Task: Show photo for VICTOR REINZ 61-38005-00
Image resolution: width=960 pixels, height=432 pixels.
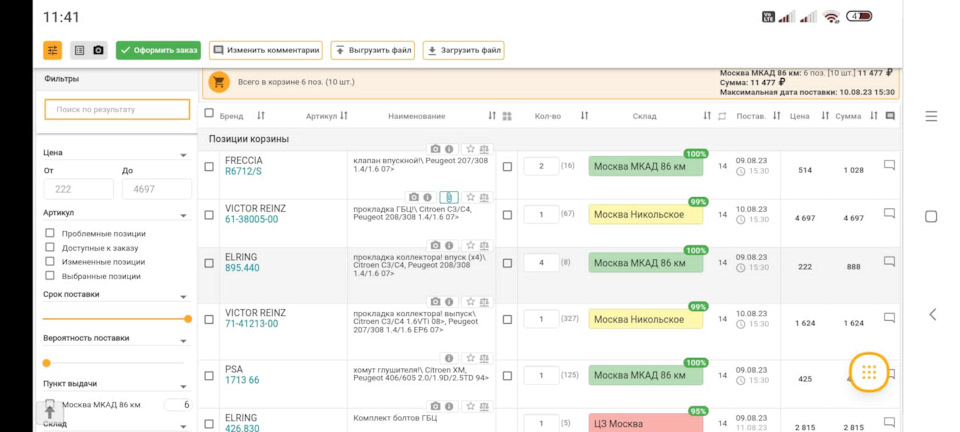Action: (x=414, y=197)
